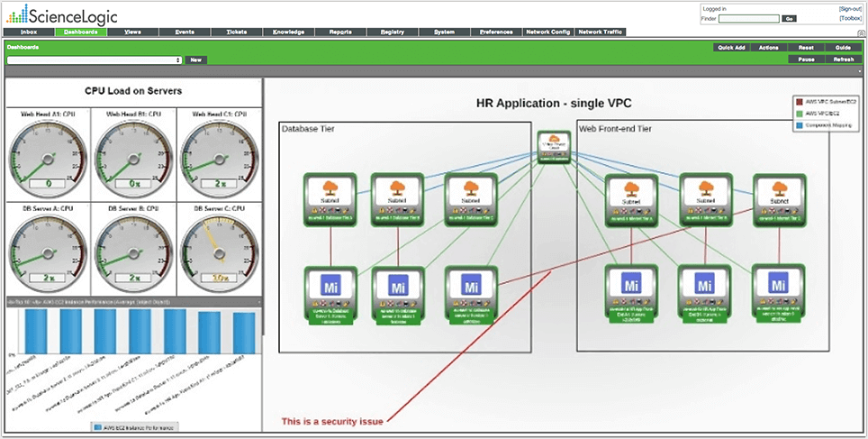Click the Refresh button
Viewport: 868px width, 439px height.
[x=843, y=59]
